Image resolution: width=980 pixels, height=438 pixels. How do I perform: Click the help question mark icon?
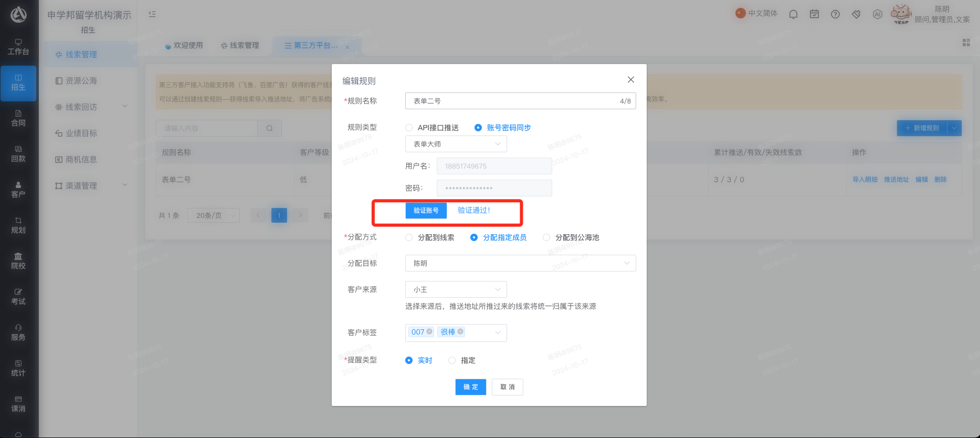(x=835, y=14)
